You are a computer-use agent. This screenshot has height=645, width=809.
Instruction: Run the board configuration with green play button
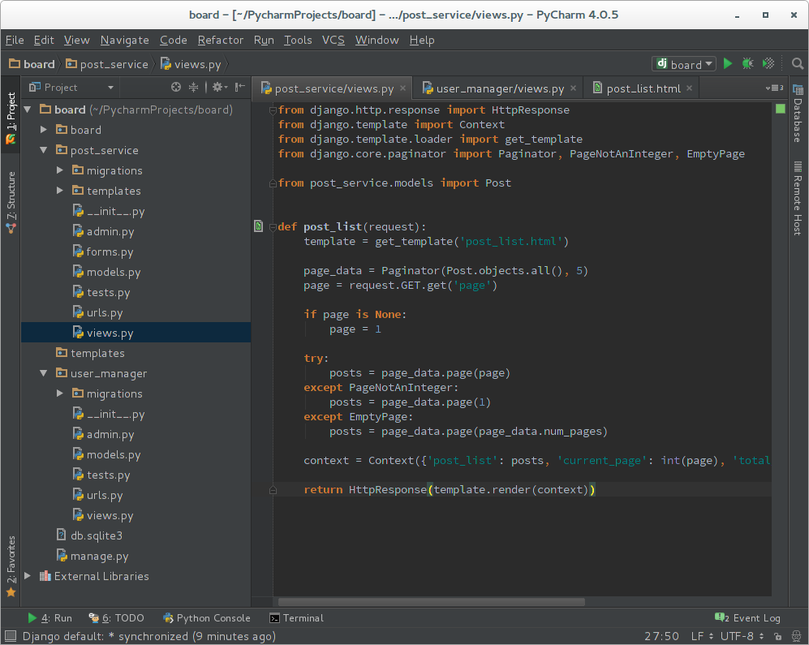[727, 63]
